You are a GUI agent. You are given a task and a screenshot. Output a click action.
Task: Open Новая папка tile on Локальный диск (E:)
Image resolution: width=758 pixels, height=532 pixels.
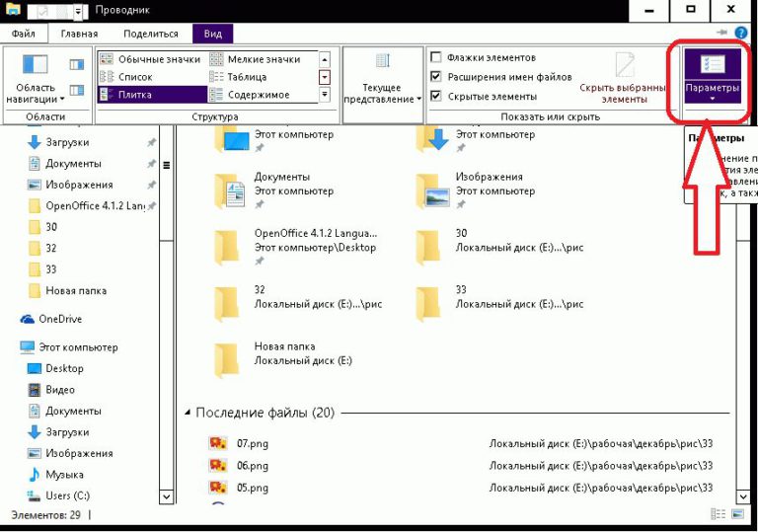click(283, 360)
